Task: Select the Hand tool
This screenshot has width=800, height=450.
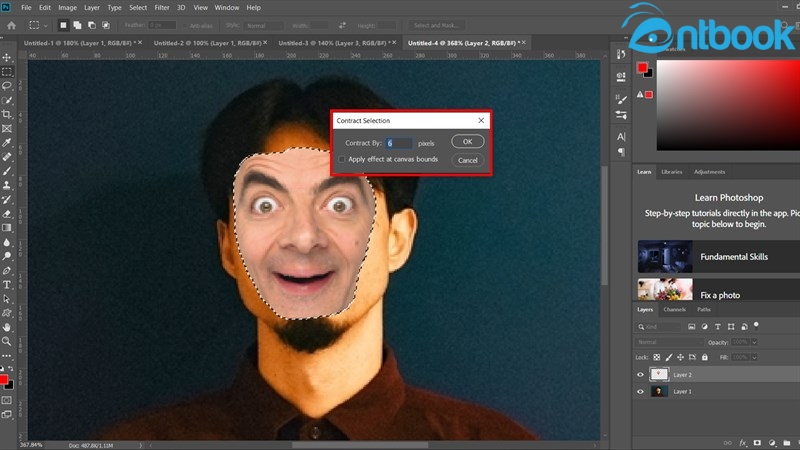Action: [7, 327]
